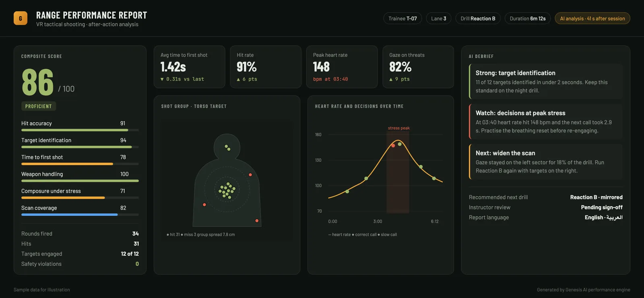Image resolution: width=644 pixels, height=298 pixels.
Task: Click the stress peak chart label
Action: pos(399,128)
